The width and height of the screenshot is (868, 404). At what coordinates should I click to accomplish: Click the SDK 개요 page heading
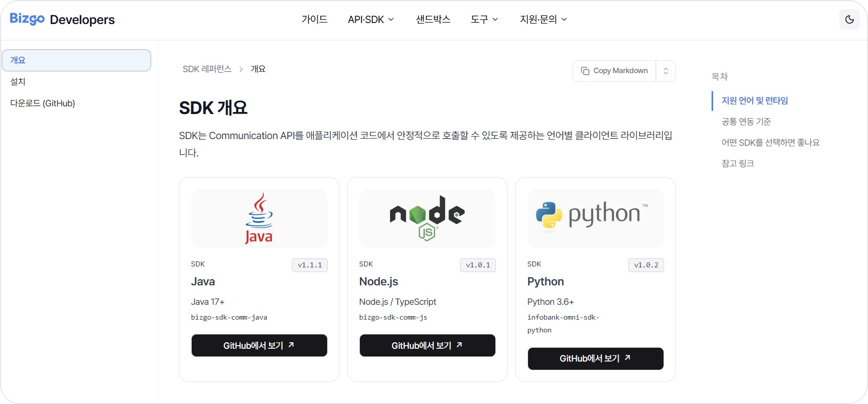pos(213,108)
